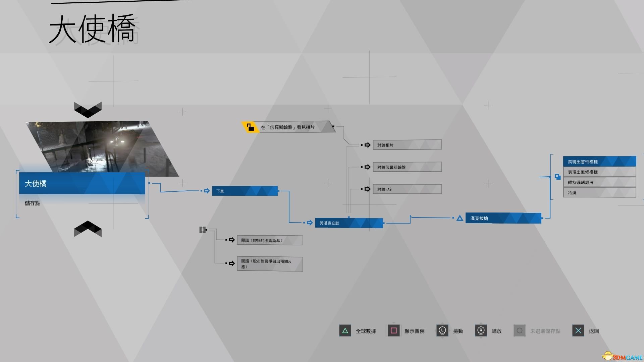Click the 討論相片 branch option
Viewport: 644px width, 362px height.
click(x=406, y=145)
